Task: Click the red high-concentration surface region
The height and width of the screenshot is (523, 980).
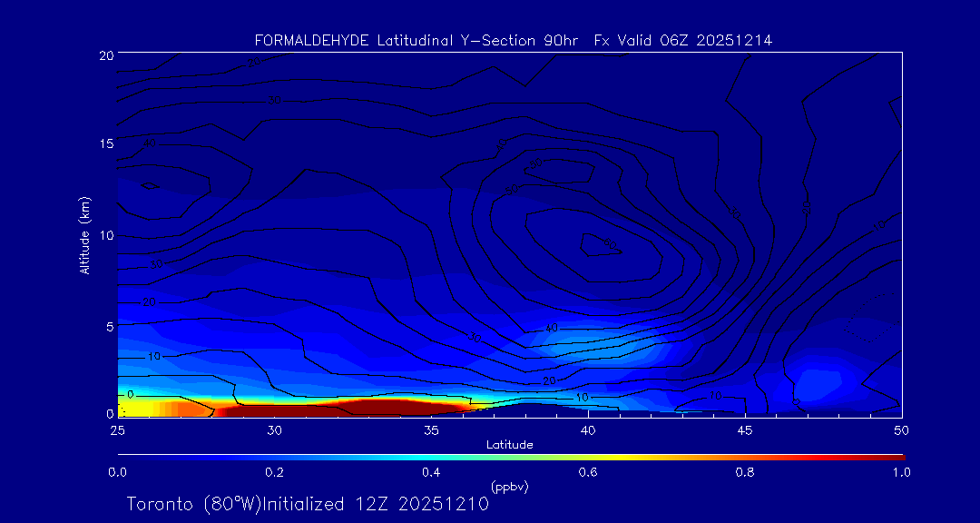Action: (x=345, y=408)
